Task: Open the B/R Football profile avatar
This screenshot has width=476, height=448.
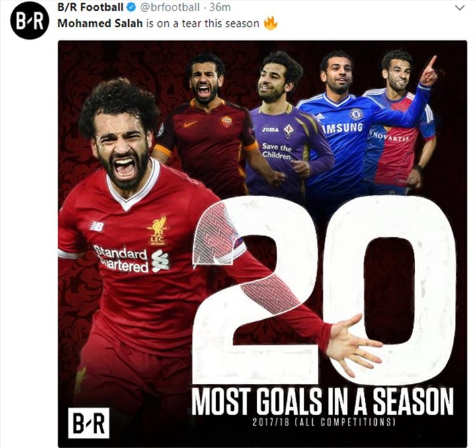Action: [29, 22]
